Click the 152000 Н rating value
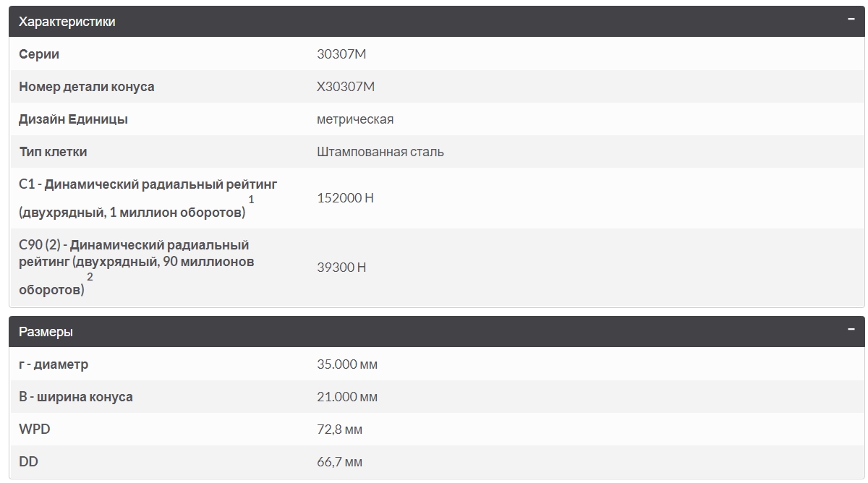The width and height of the screenshot is (868, 483). pos(345,198)
